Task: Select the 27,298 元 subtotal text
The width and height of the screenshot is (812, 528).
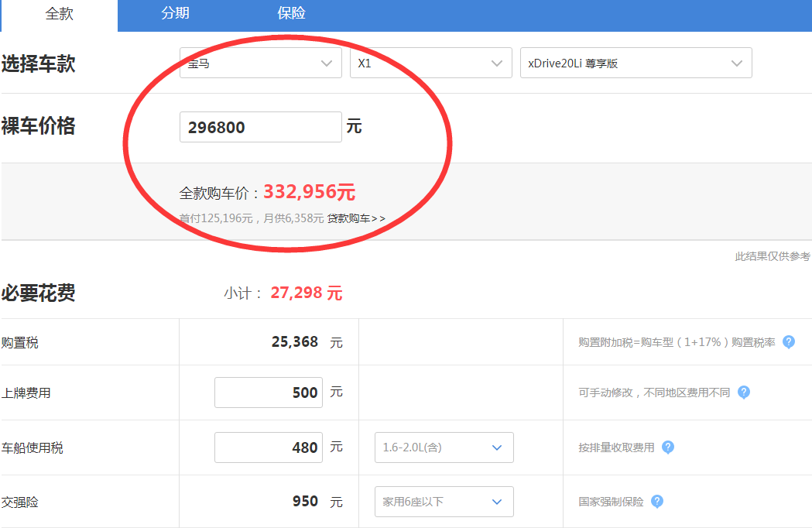Action: [306, 293]
